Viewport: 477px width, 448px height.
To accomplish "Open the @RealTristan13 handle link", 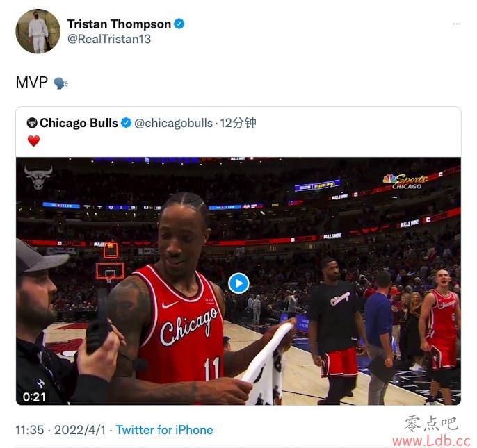I will pos(109,39).
